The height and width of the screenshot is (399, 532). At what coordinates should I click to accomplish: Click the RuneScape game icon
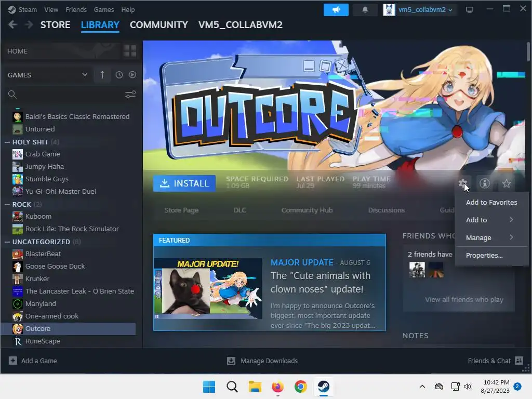coord(18,341)
